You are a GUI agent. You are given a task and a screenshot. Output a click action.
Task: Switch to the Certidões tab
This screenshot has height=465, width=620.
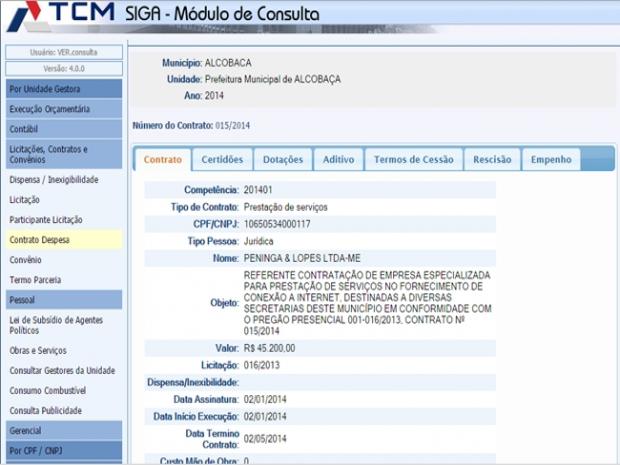pyautogui.click(x=222, y=160)
